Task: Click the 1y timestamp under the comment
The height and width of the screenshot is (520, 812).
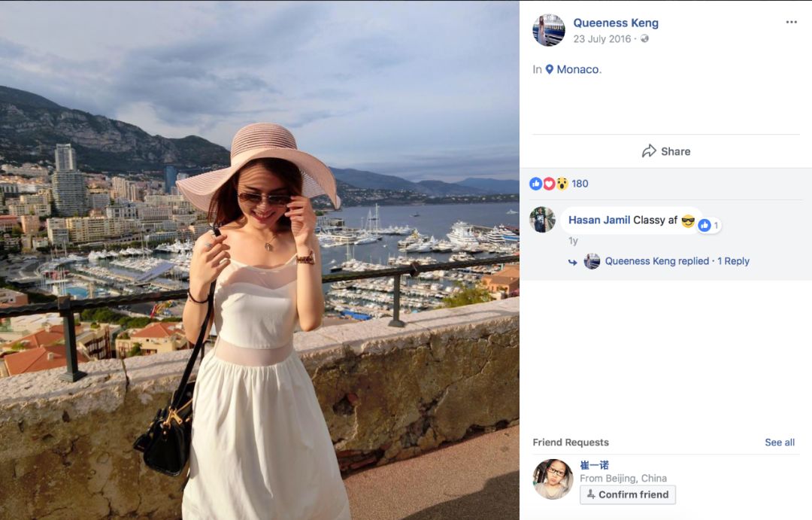Action: coord(573,241)
